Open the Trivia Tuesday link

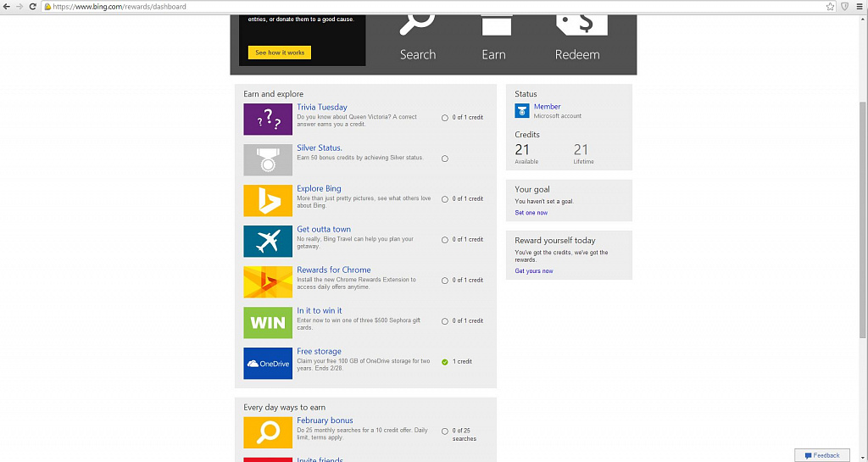pyautogui.click(x=322, y=108)
